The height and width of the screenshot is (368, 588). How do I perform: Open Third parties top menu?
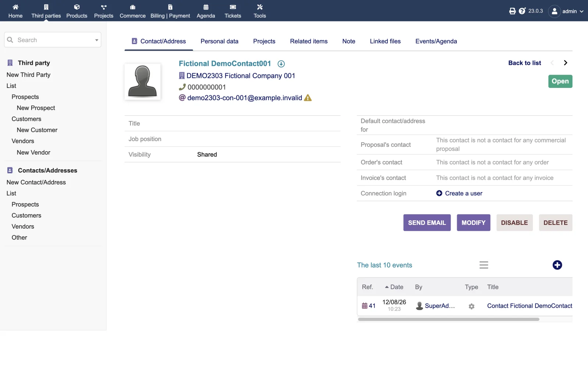46,11
